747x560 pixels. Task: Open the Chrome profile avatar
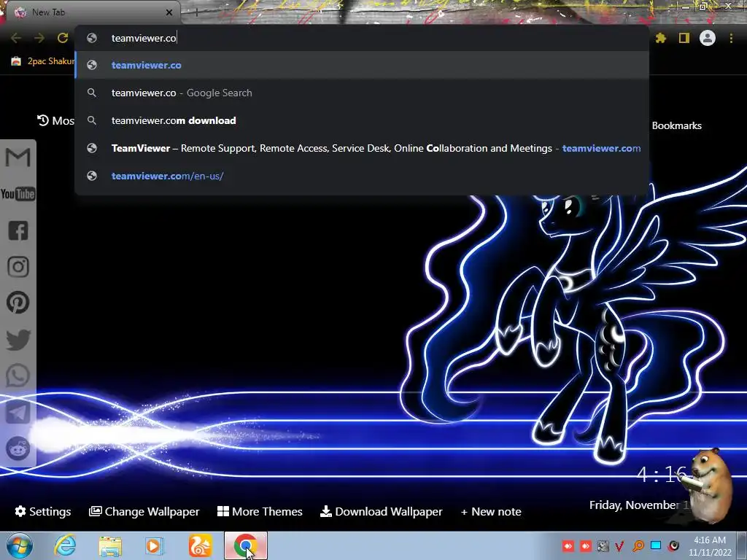coord(708,38)
